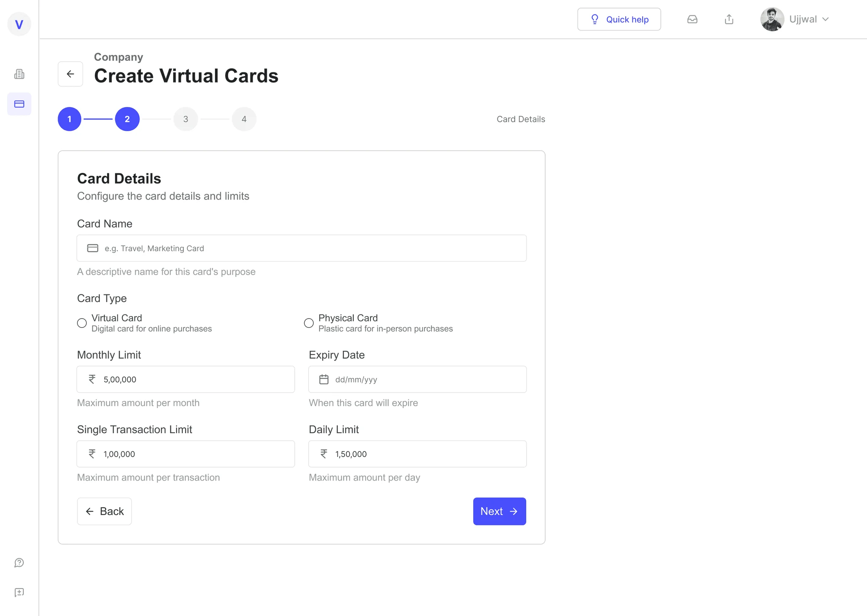The height and width of the screenshot is (616, 867).
Task: Expand the Ujjwal account dropdown chevron
Action: [826, 19]
